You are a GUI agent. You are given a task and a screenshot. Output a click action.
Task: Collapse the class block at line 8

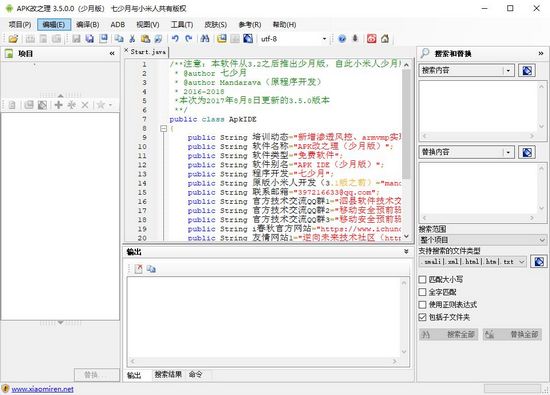163,128
